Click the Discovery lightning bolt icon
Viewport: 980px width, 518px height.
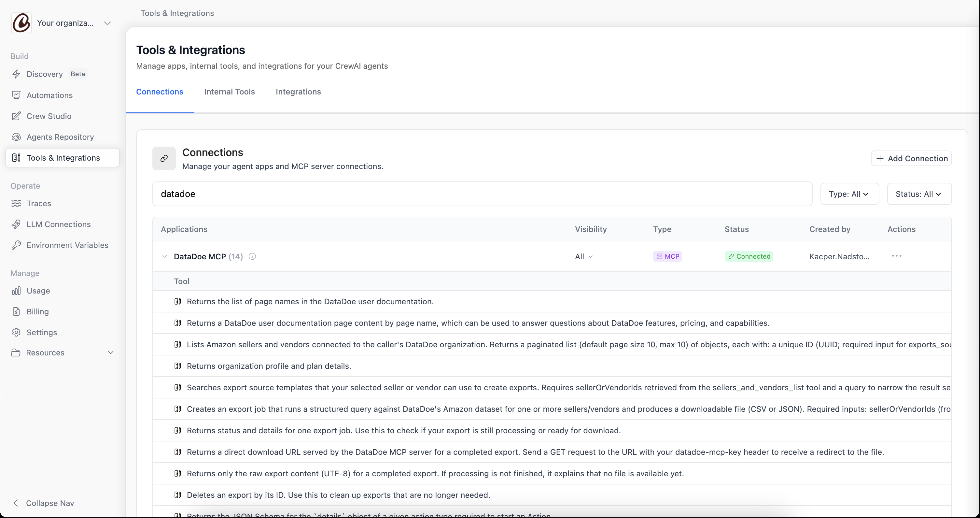(16, 74)
